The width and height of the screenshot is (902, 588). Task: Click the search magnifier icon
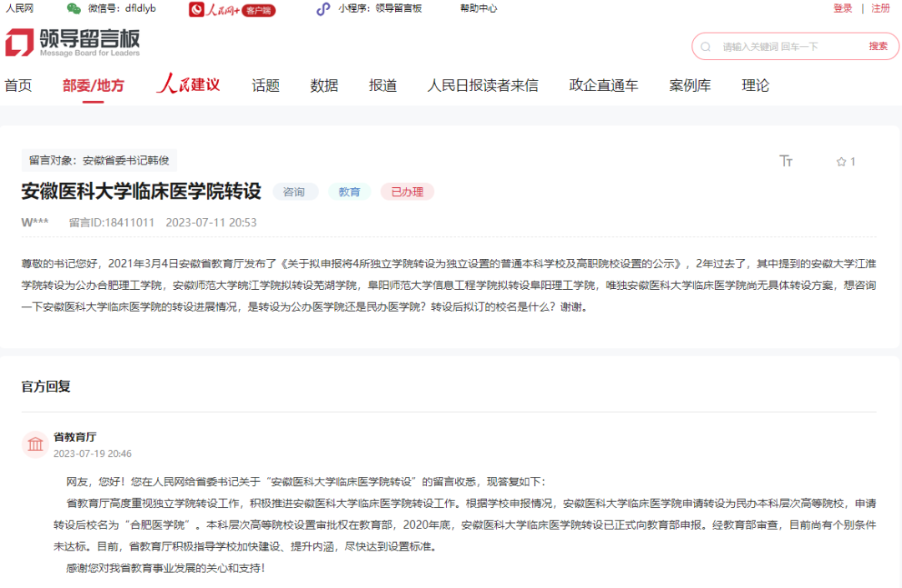706,47
